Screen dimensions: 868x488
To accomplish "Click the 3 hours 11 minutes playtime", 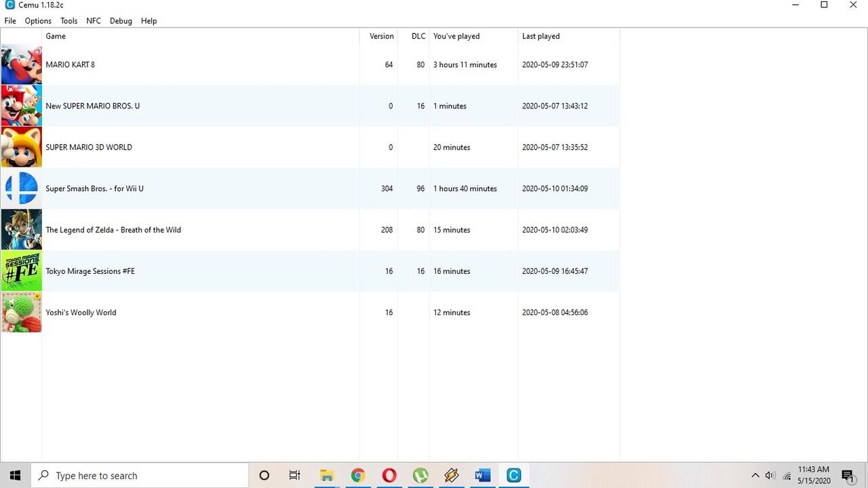I will click(465, 65).
